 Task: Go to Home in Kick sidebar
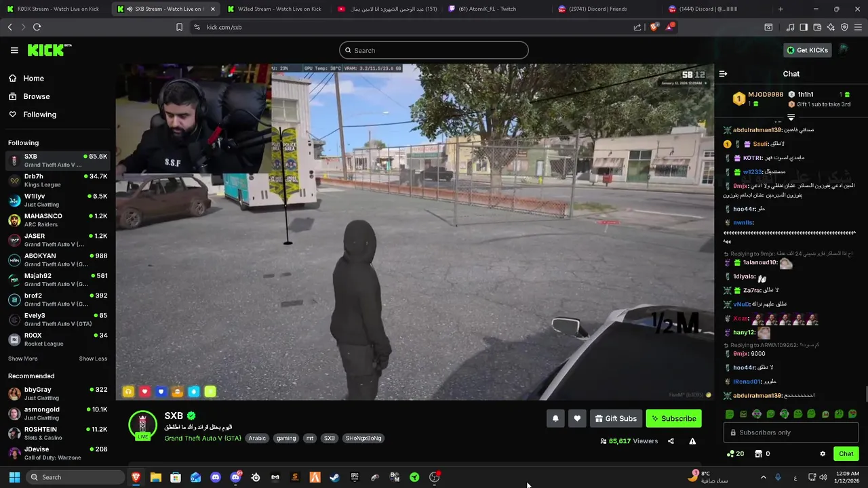pos(26,78)
